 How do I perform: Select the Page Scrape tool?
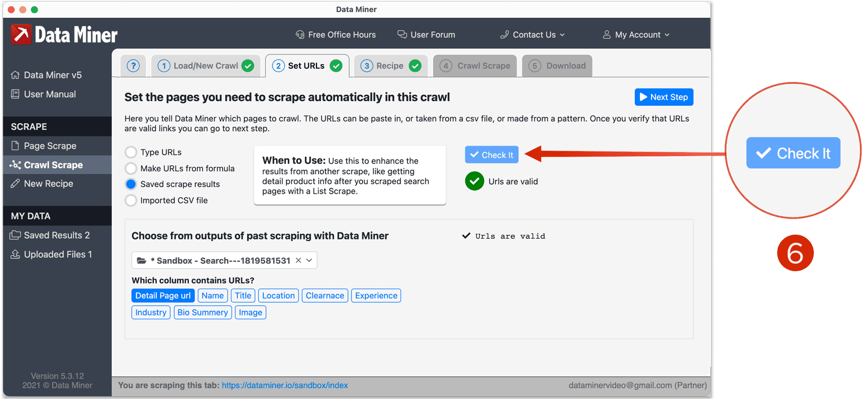click(x=46, y=146)
